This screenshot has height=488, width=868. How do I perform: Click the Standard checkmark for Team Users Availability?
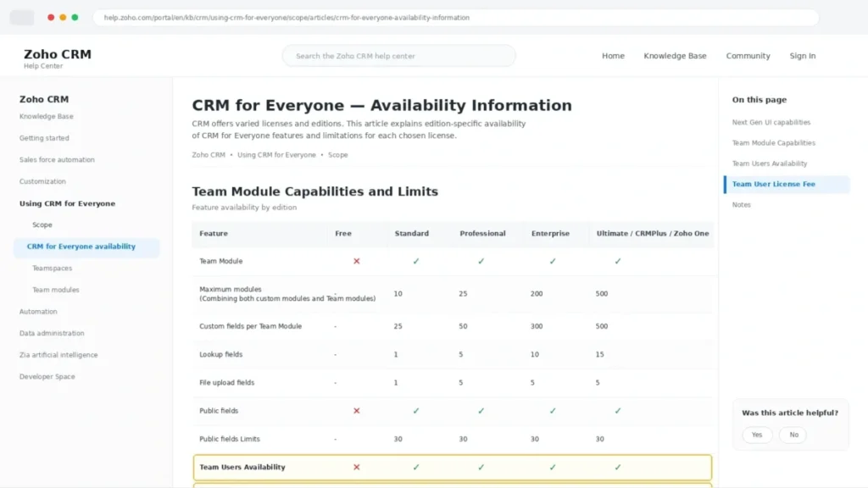(415, 467)
